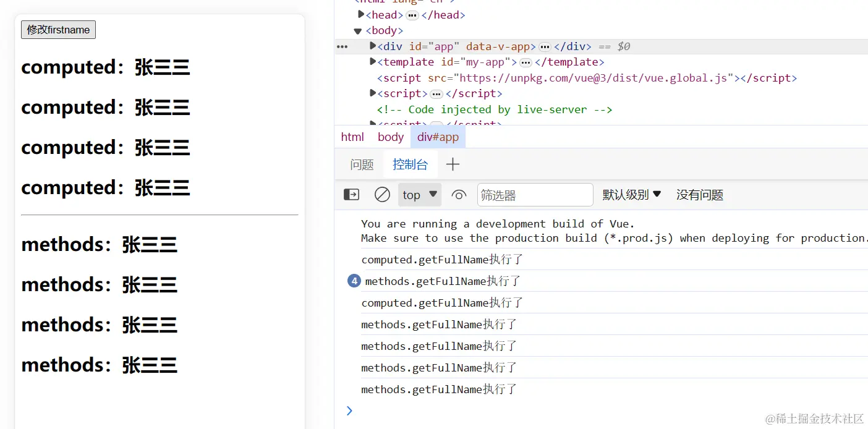Collapse the body element node
The width and height of the screenshot is (868, 429).
pyautogui.click(x=357, y=30)
